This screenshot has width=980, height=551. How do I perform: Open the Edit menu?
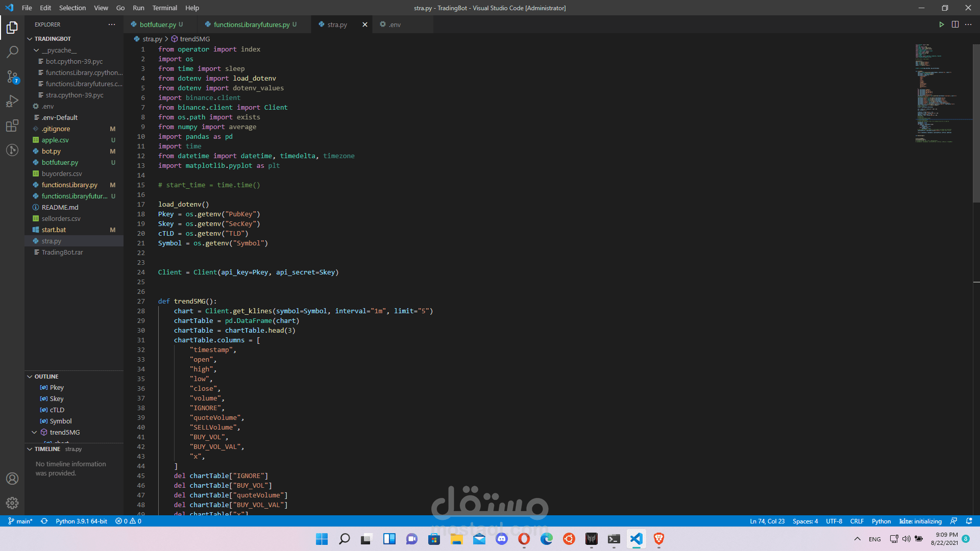click(45, 8)
